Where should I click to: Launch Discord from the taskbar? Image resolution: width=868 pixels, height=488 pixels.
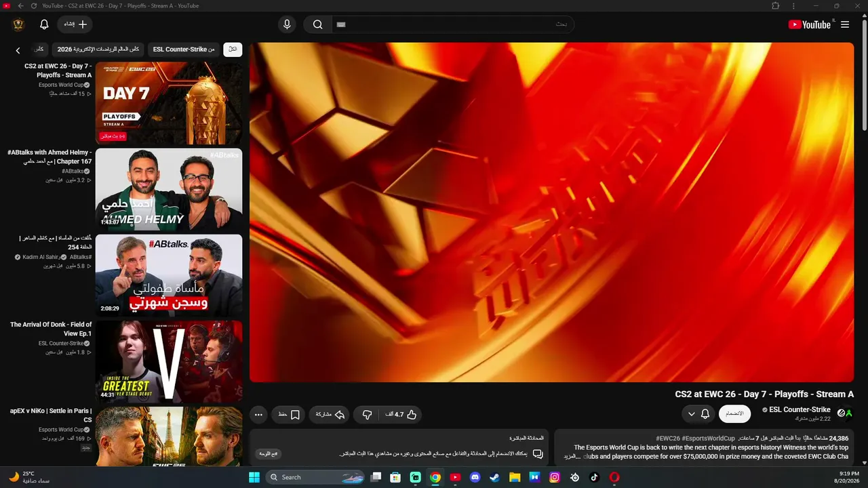point(475,477)
